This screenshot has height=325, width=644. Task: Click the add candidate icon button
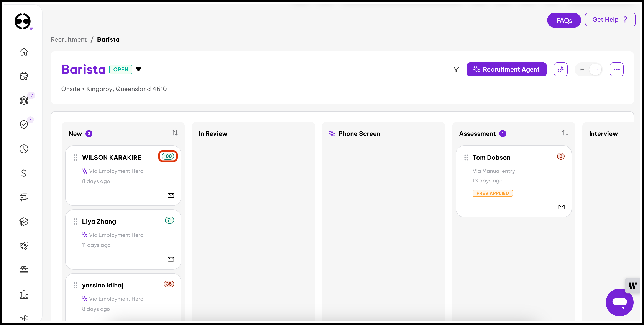pos(560,69)
